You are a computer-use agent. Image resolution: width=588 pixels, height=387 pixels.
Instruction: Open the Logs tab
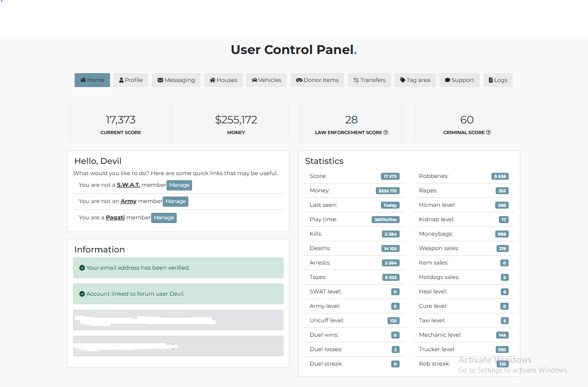(x=498, y=80)
